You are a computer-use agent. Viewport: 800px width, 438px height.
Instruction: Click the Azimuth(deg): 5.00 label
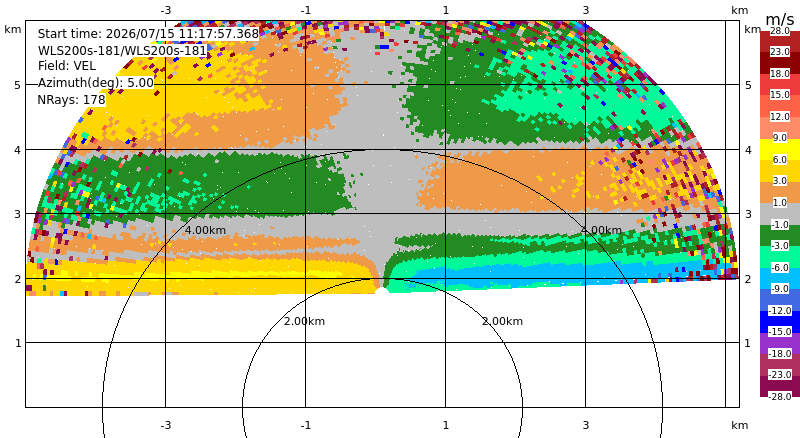[x=95, y=83]
